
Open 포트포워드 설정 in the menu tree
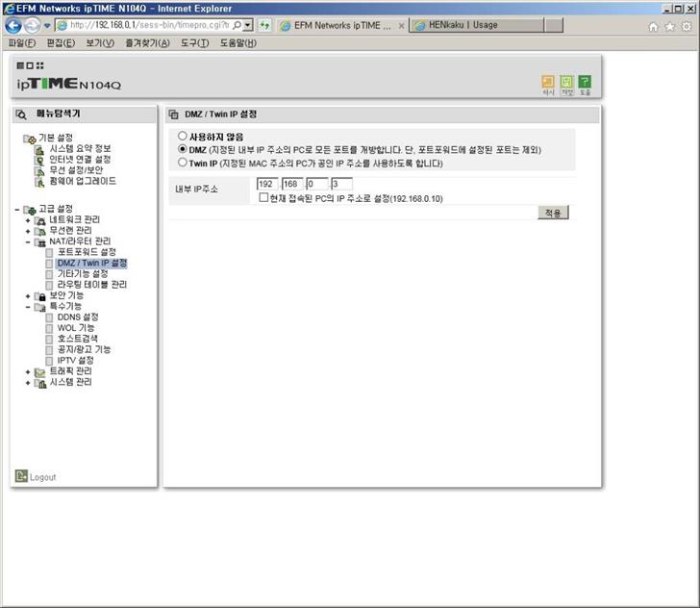click(87, 252)
